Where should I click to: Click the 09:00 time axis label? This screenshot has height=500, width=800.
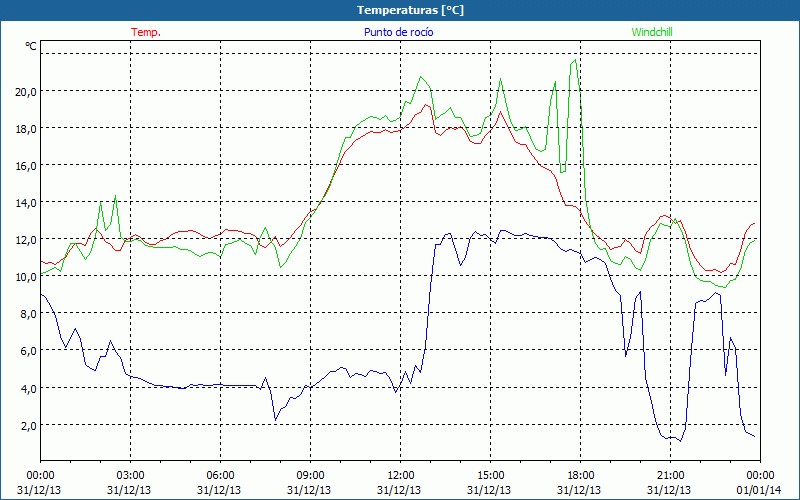[x=310, y=476]
